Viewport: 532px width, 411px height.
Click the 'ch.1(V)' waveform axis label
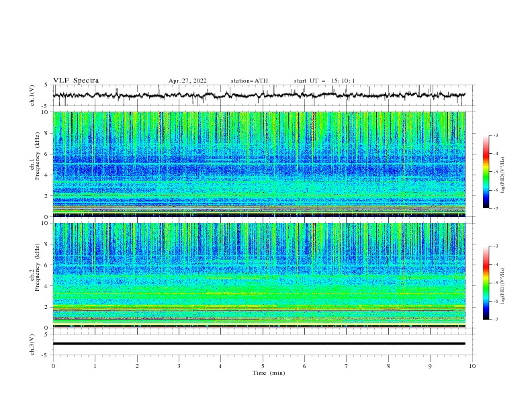tap(32, 95)
